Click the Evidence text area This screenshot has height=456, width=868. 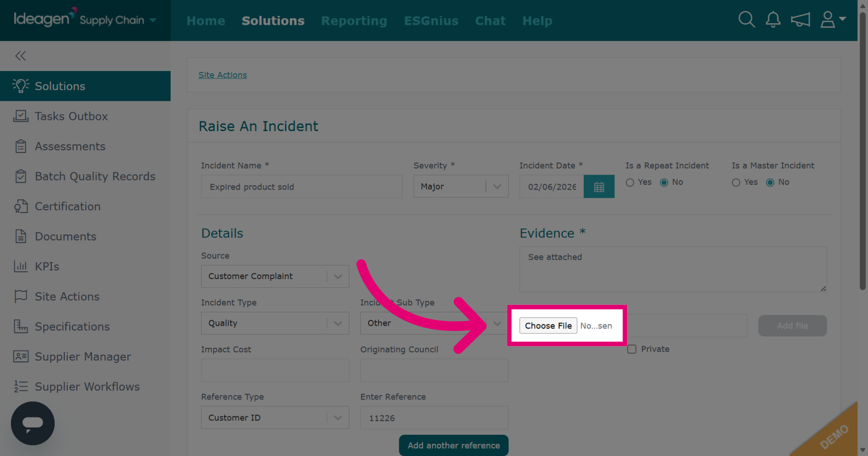point(673,269)
